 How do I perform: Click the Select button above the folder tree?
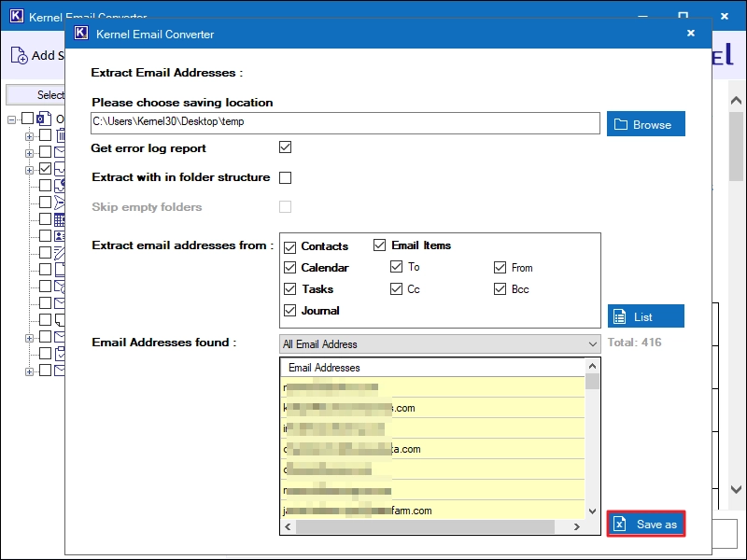click(x=35, y=95)
